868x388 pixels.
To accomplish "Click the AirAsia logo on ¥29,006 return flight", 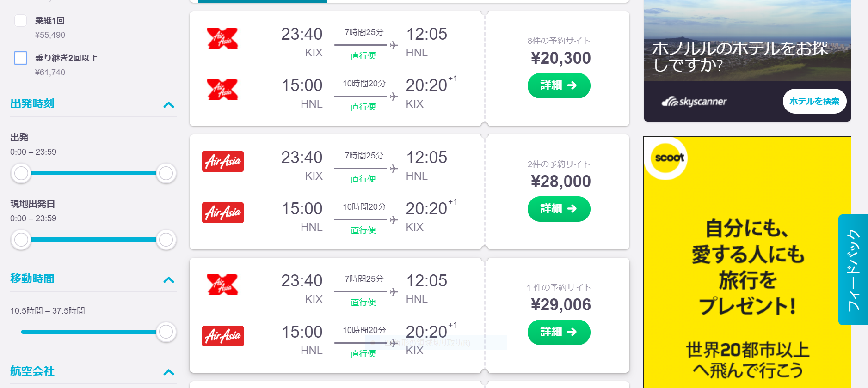I will click(x=223, y=336).
